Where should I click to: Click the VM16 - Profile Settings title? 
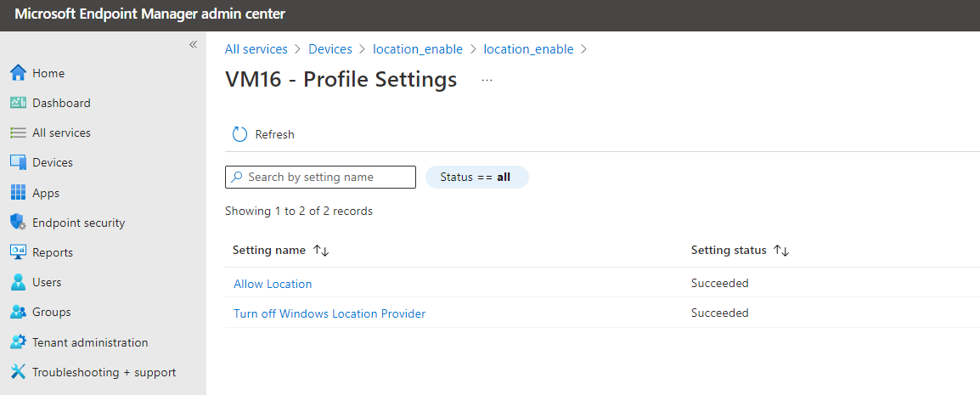pos(341,80)
